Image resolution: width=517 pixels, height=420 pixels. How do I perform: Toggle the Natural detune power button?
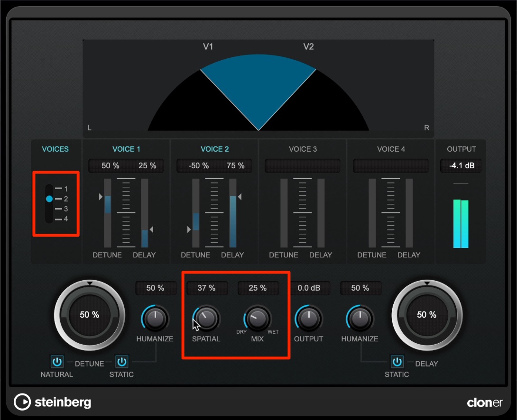click(x=57, y=362)
